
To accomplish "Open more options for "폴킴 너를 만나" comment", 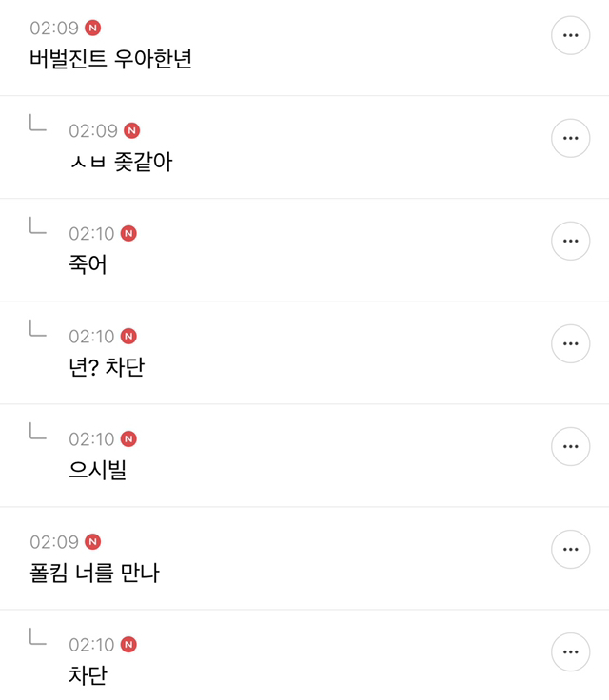I will click(571, 549).
